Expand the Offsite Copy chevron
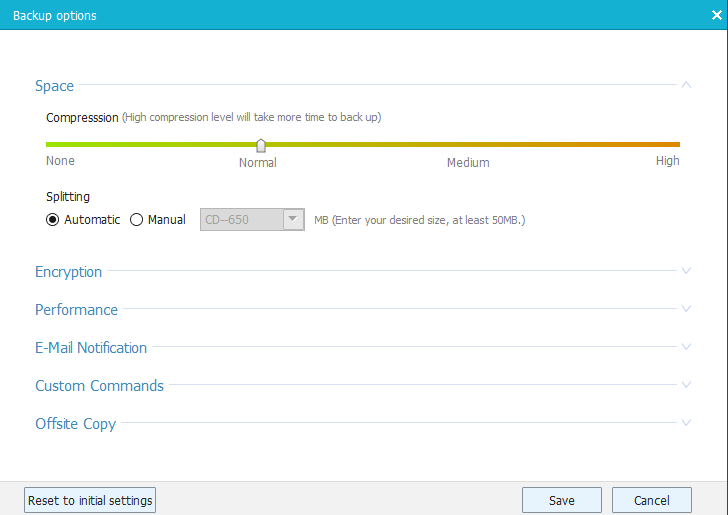This screenshot has height=515, width=728. point(686,423)
